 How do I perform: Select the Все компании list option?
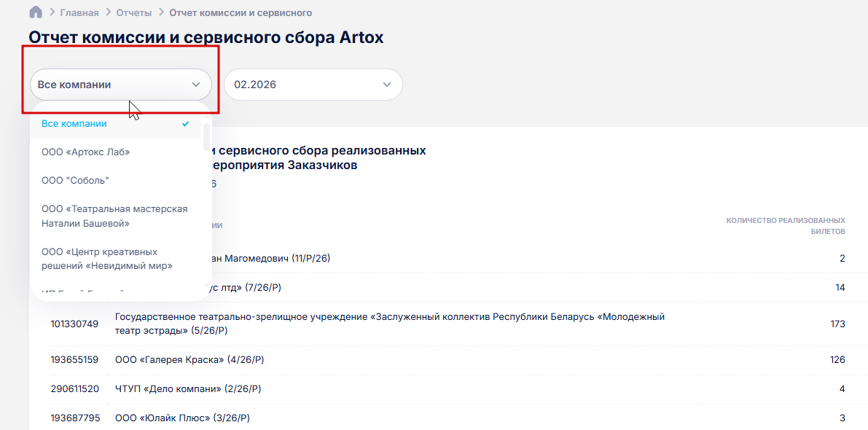coord(74,124)
